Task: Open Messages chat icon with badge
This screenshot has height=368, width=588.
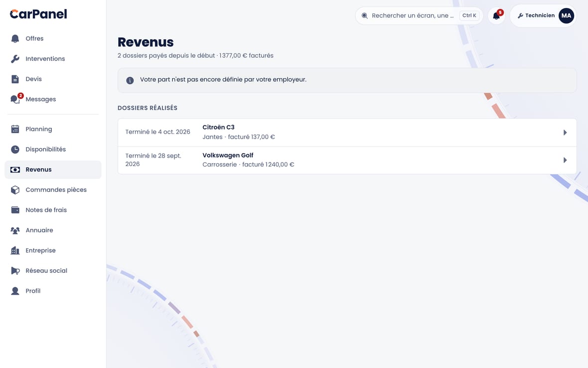Action: click(16, 99)
